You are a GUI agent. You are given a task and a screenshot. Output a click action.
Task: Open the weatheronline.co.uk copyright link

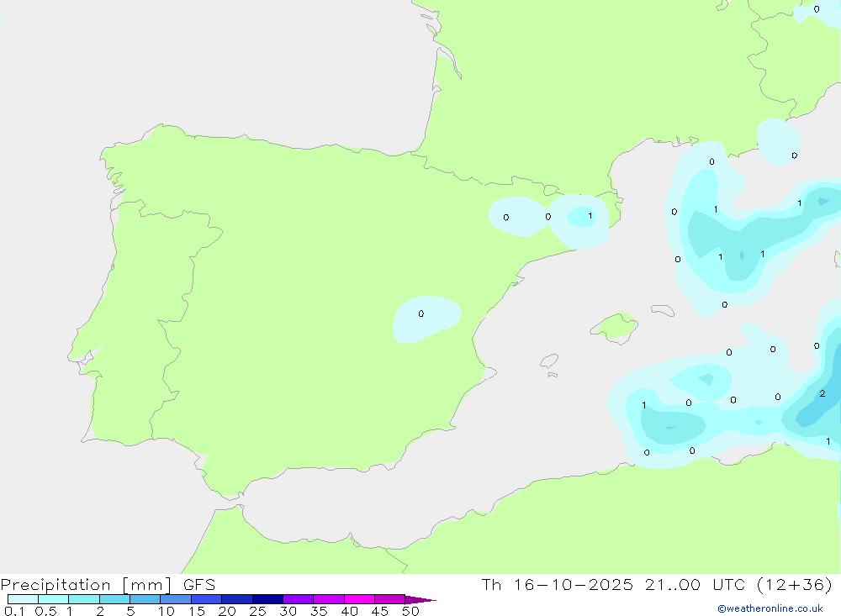[770, 608]
